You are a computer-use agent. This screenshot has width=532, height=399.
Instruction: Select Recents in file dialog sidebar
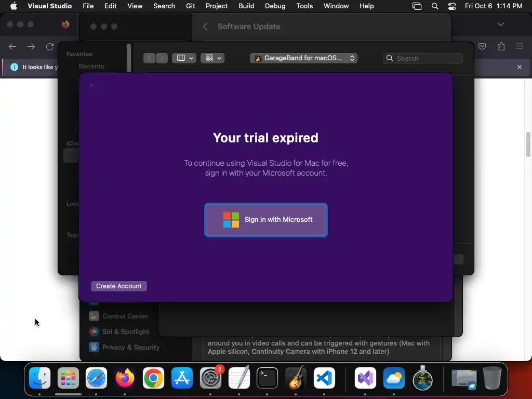[x=91, y=66]
